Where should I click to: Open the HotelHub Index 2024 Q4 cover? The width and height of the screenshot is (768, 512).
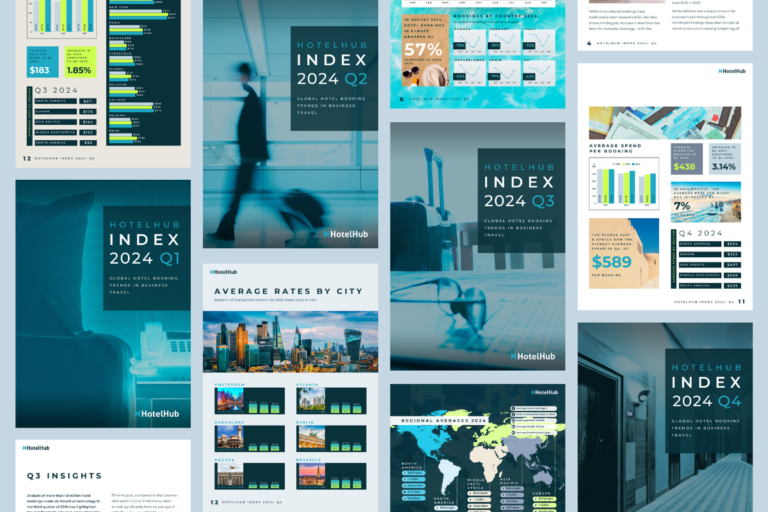click(665, 417)
